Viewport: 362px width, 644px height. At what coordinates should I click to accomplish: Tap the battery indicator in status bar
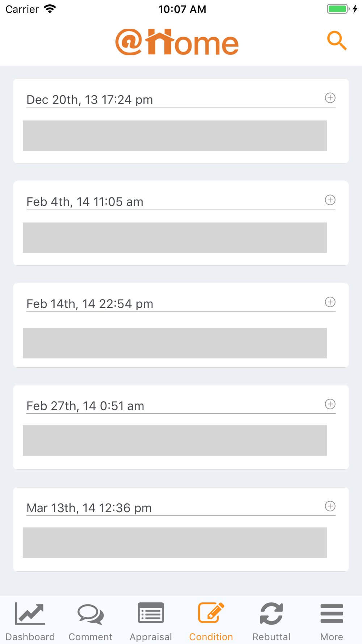(x=338, y=9)
